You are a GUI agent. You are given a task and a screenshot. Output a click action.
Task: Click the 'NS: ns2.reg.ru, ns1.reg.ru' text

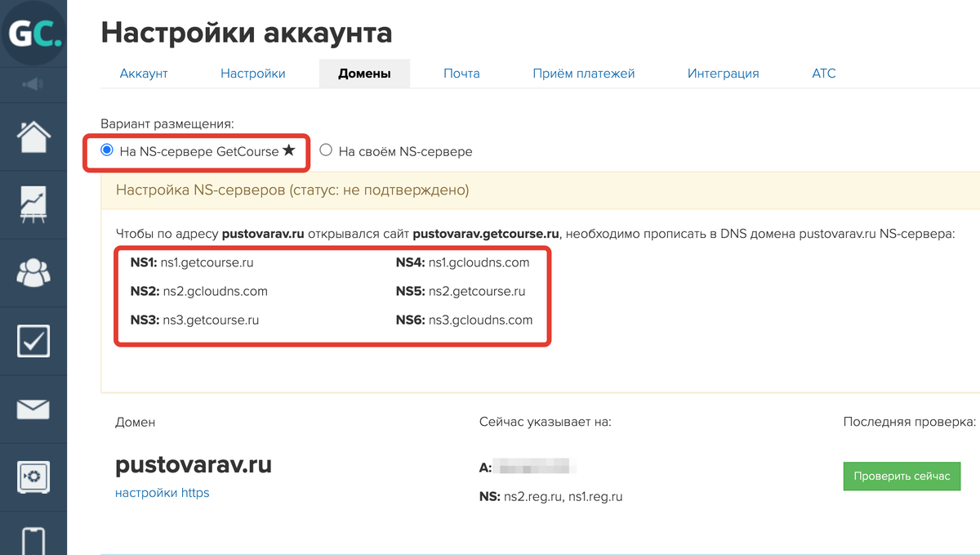(x=551, y=496)
